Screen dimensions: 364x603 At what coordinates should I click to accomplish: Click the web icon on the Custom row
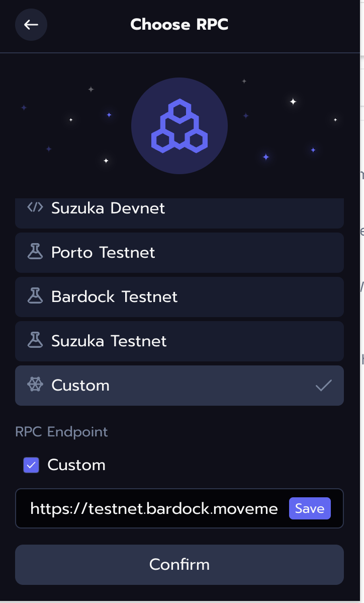35,385
